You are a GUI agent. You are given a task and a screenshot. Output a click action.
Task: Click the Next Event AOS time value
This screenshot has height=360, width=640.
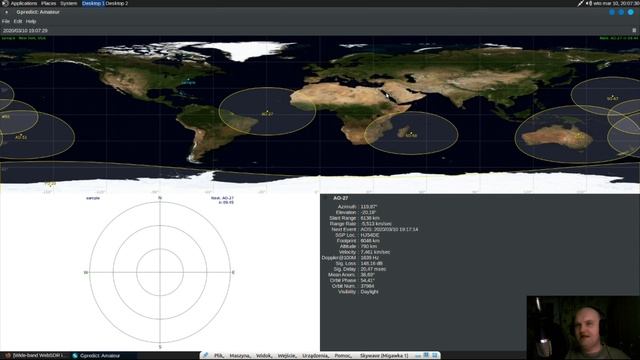(x=389, y=229)
